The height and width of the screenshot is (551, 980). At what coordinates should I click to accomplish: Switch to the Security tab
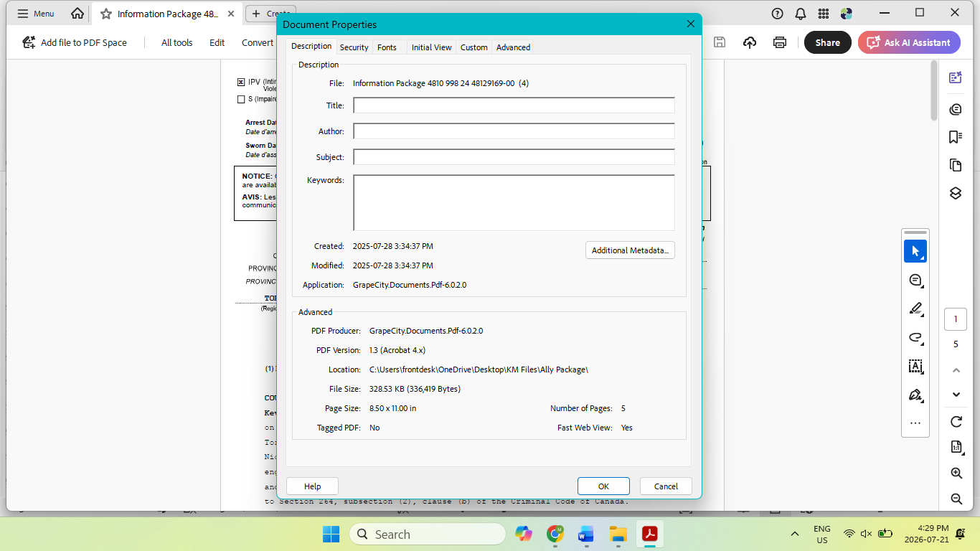tap(354, 47)
